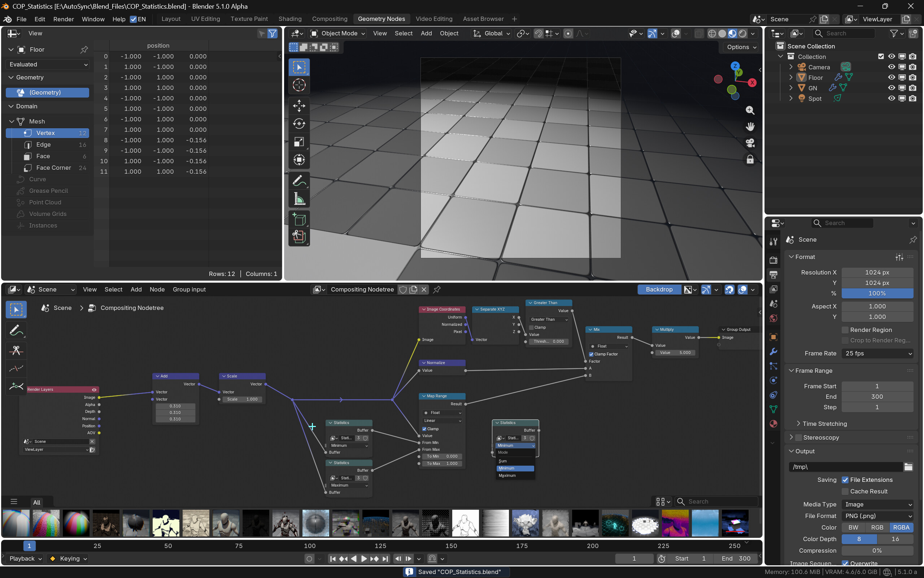Enable the Render Region checkbox
This screenshot has height=578, width=924.
[x=845, y=330]
